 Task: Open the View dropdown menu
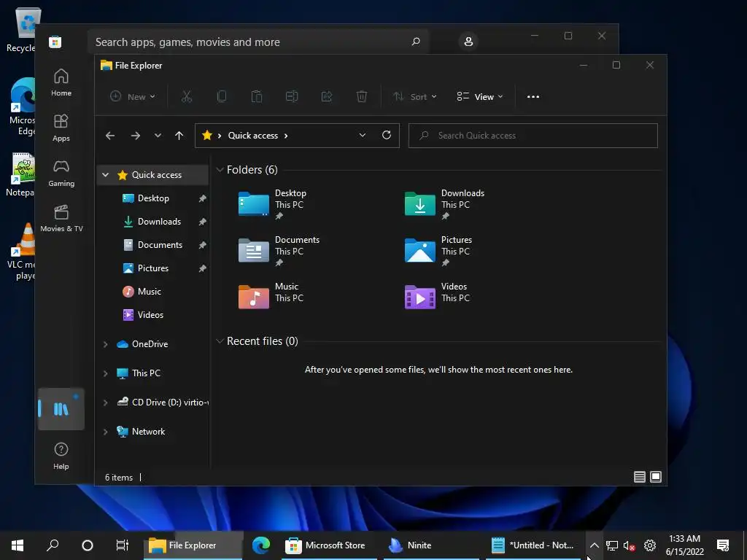[x=480, y=97]
